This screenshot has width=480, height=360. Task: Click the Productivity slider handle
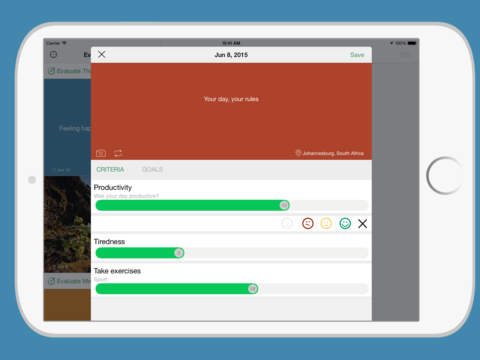point(284,205)
